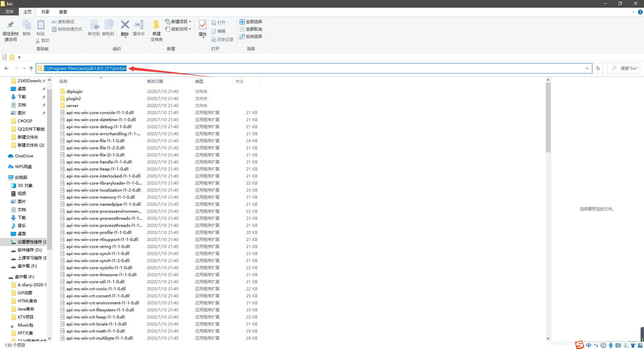
Task: Go back with the left arrow
Action: [6, 68]
